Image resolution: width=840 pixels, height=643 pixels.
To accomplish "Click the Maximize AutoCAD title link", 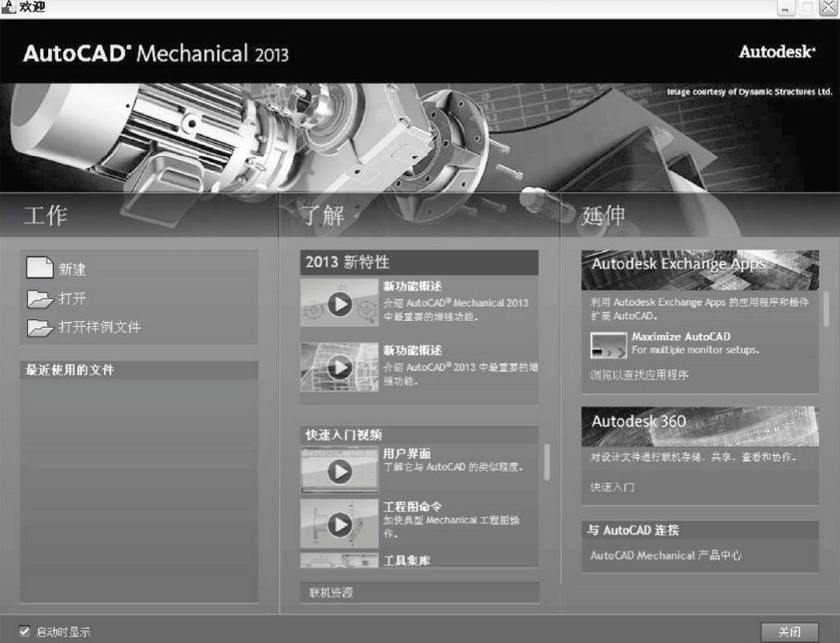I will pyautogui.click(x=681, y=336).
